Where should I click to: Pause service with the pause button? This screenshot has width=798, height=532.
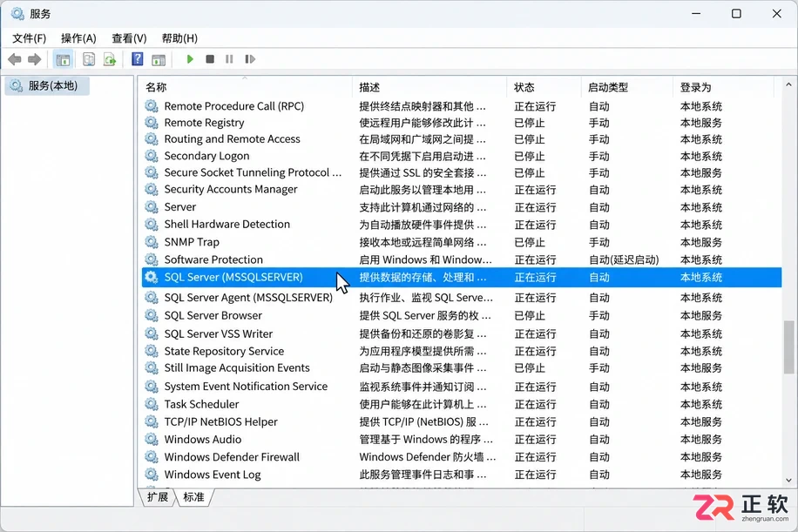pos(229,59)
